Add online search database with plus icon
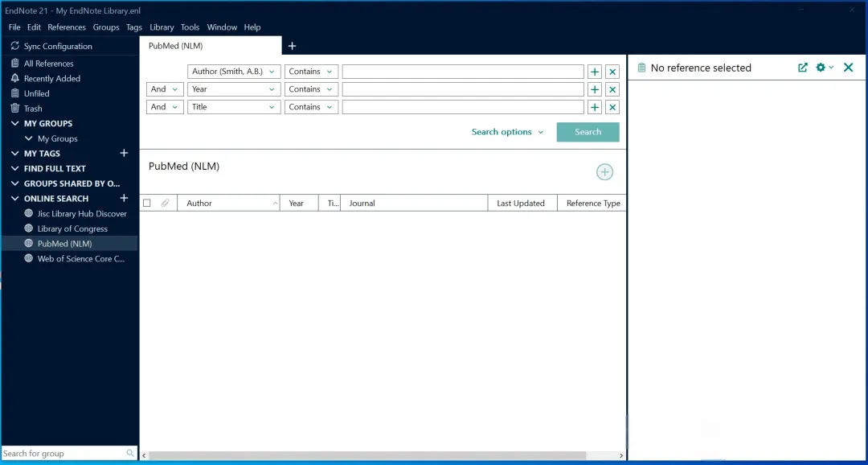The image size is (868, 465). point(124,198)
